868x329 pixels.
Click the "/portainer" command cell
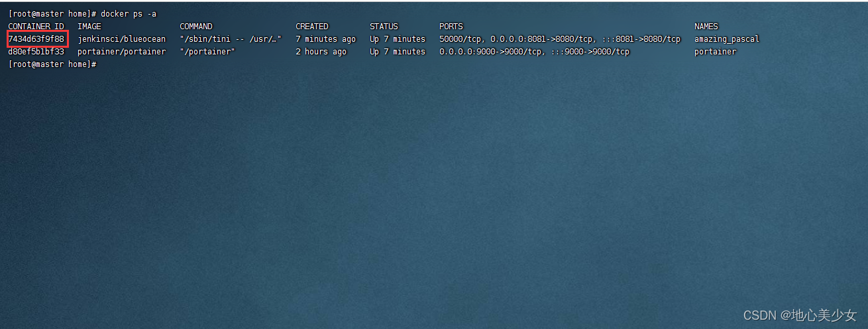pos(207,52)
